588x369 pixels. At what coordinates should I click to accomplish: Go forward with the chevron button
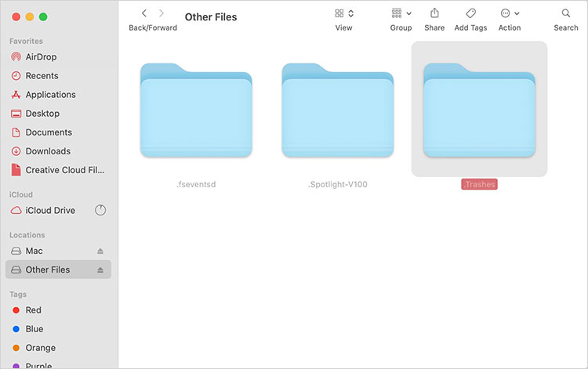pos(162,13)
